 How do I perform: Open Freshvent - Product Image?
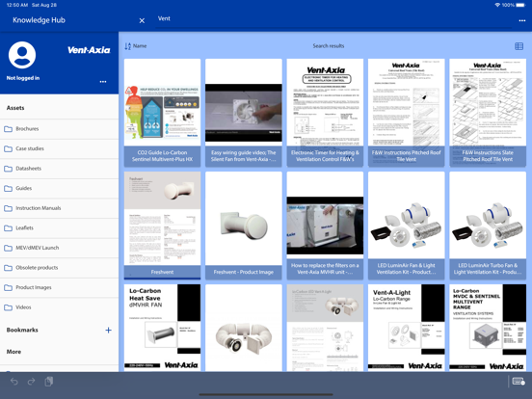(x=244, y=226)
